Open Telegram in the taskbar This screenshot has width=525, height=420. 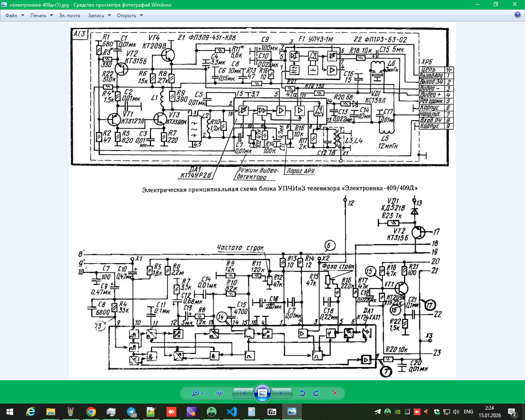coord(131,412)
